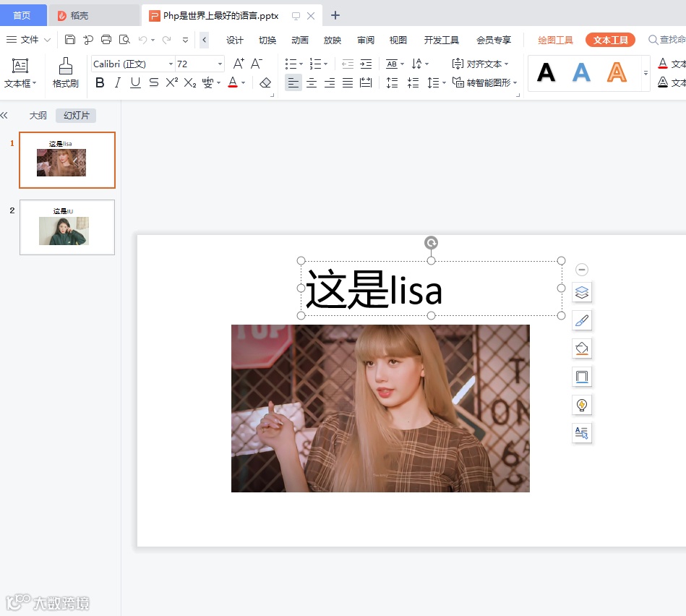The width and height of the screenshot is (686, 616).
Task: Click the Lisa photo on the slide
Action: click(x=380, y=408)
